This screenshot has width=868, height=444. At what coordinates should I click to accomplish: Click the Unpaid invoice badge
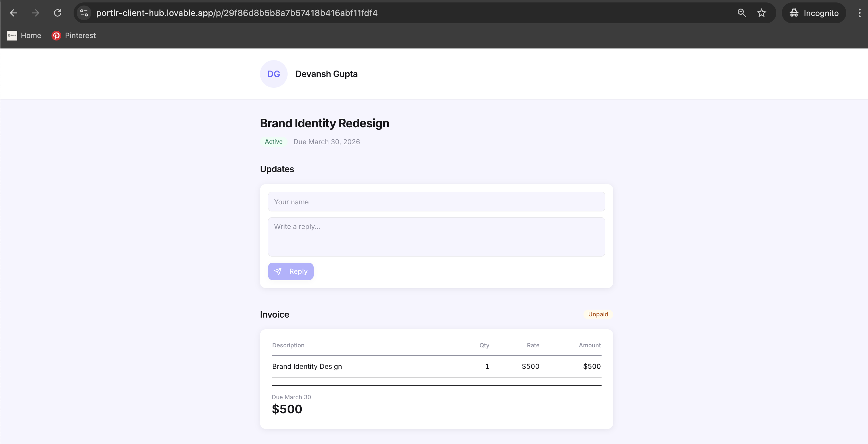pos(598,314)
